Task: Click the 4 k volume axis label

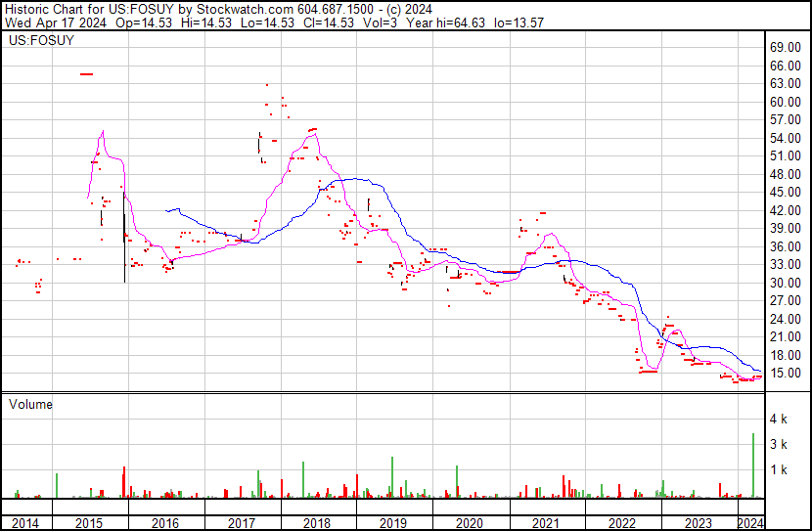Action: coord(778,419)
